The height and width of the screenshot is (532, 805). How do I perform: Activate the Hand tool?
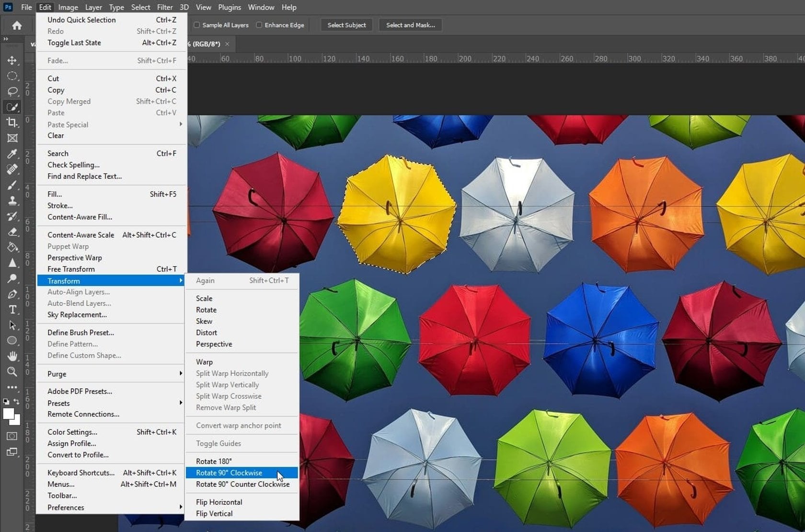pyautogui.click(x=12, y=356)
